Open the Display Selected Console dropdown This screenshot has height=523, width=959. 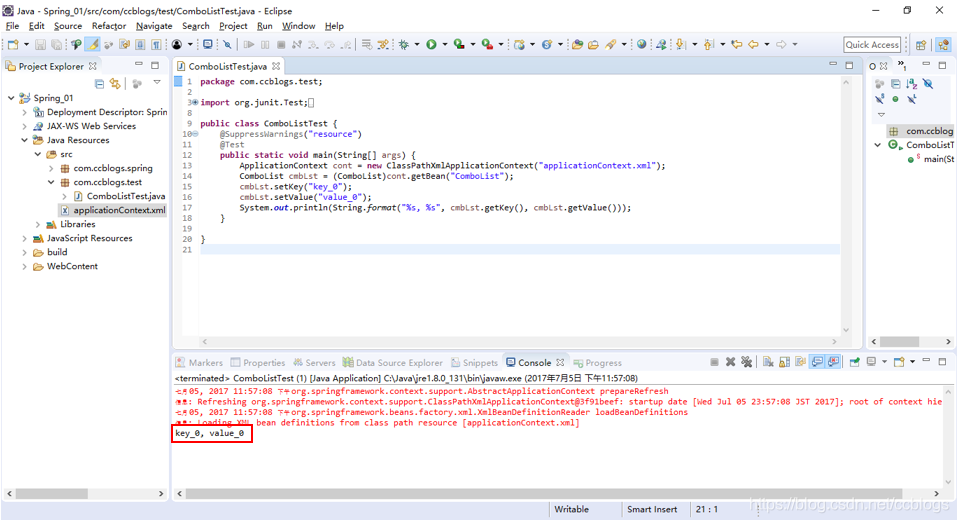pyautogui.click(x=884, y=362)
